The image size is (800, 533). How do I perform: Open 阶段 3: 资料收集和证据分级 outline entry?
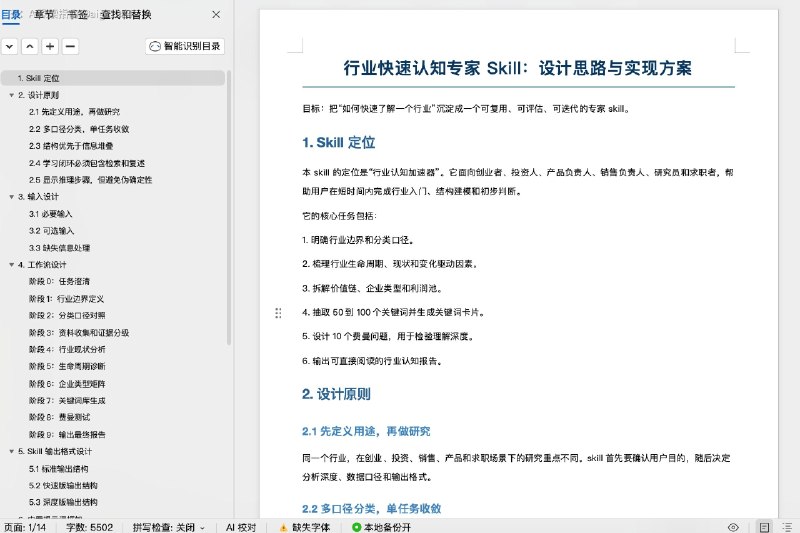coord(79,333)
